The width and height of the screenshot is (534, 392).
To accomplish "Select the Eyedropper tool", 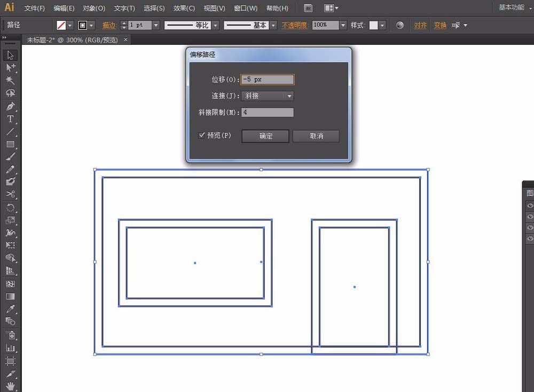I will 10,309.
